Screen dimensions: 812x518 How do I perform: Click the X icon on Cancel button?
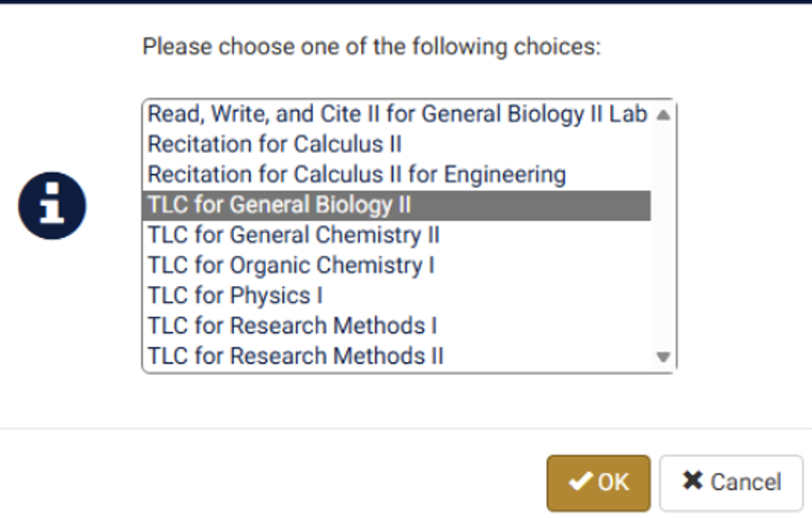pyautogui.click(x=692, y=481)
